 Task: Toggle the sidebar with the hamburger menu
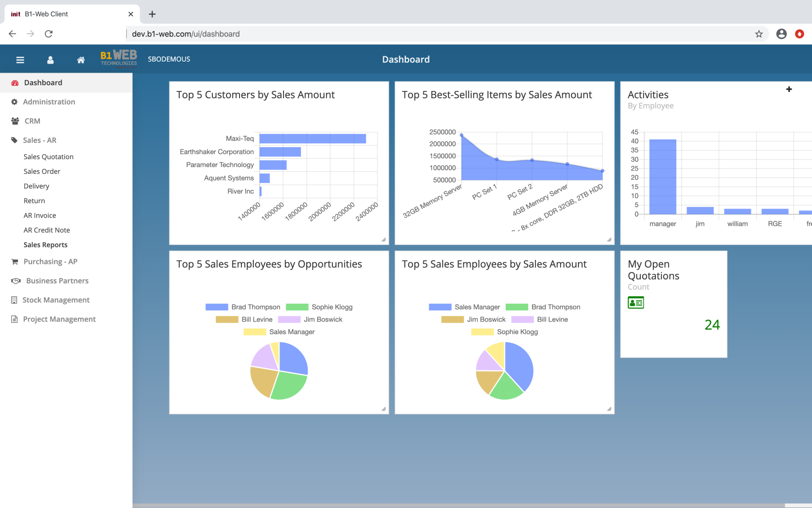20,60
